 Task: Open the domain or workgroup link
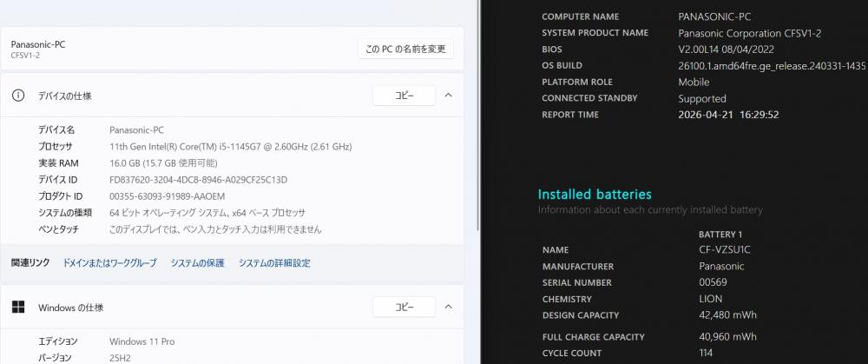[109, 263]
